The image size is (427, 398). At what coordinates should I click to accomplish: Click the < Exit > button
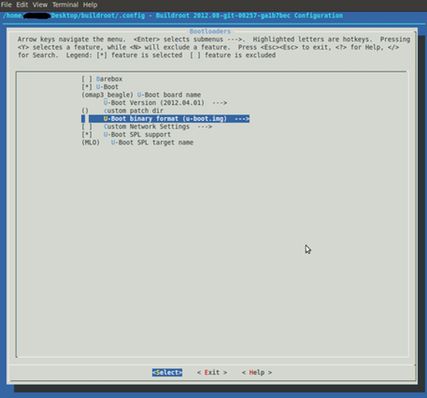[212, 372]
